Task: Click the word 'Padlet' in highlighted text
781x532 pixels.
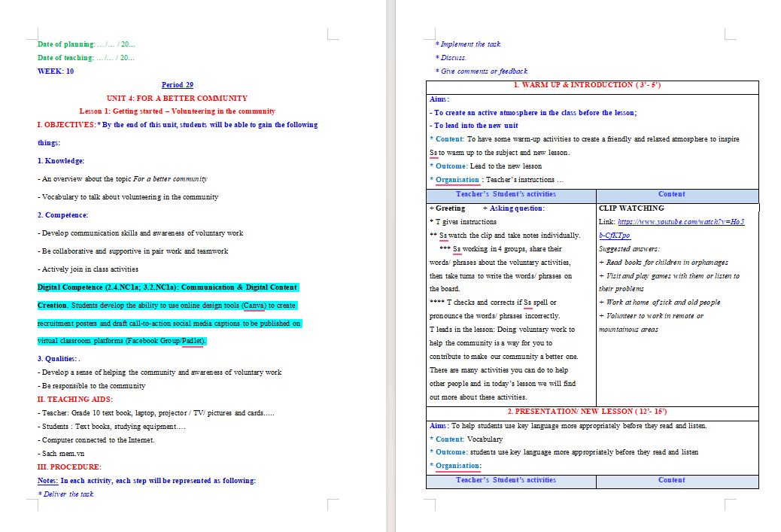Action: [x=193, y=341]
